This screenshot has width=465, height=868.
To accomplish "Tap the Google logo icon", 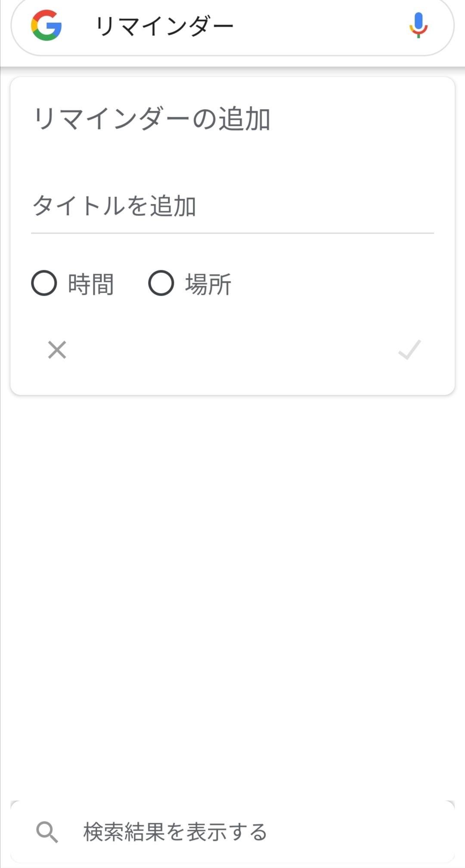I will 46,25.
